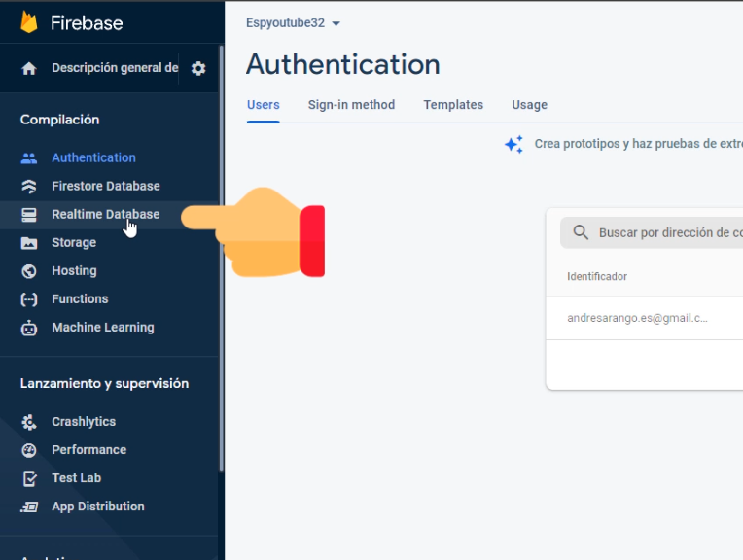Screen dimensions: 743x560
Task: Click the search magnifier icon
Action: tap(581, 232)
